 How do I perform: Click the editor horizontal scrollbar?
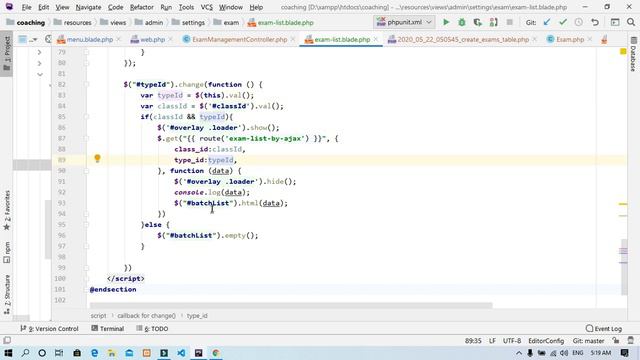(291, 305)
